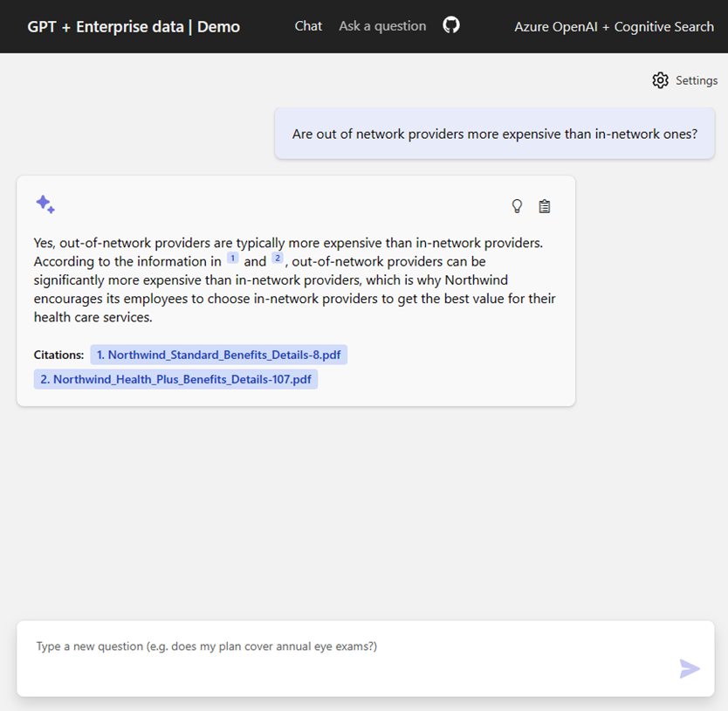Open the Northwind_Standard_Benefits_Details-8.pdf citation
Image resolution: width=728 pixels, height=711 pixels.
coord(218,355)
